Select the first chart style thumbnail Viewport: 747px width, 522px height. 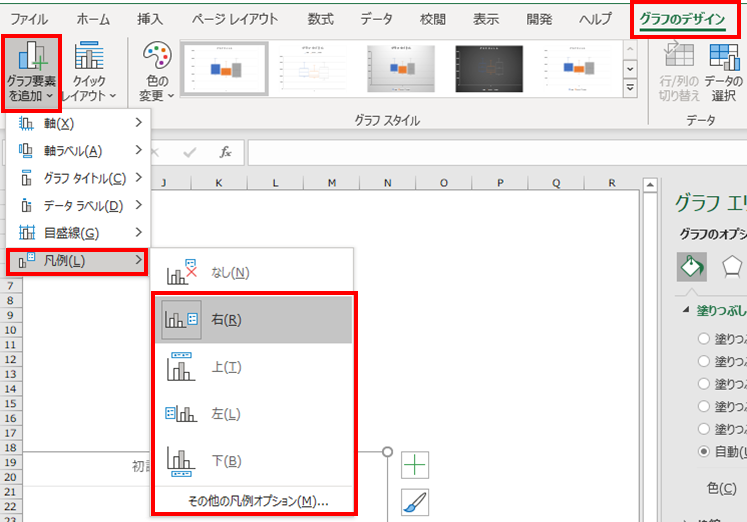[224, 69]
